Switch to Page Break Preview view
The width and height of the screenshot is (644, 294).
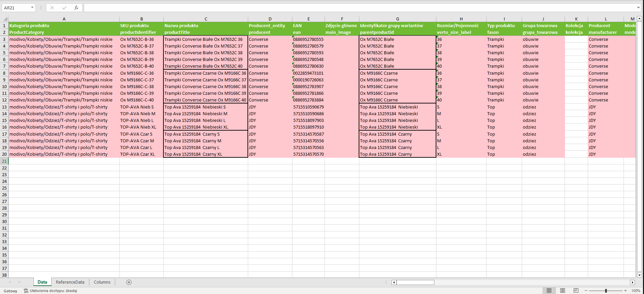point(576,291)
